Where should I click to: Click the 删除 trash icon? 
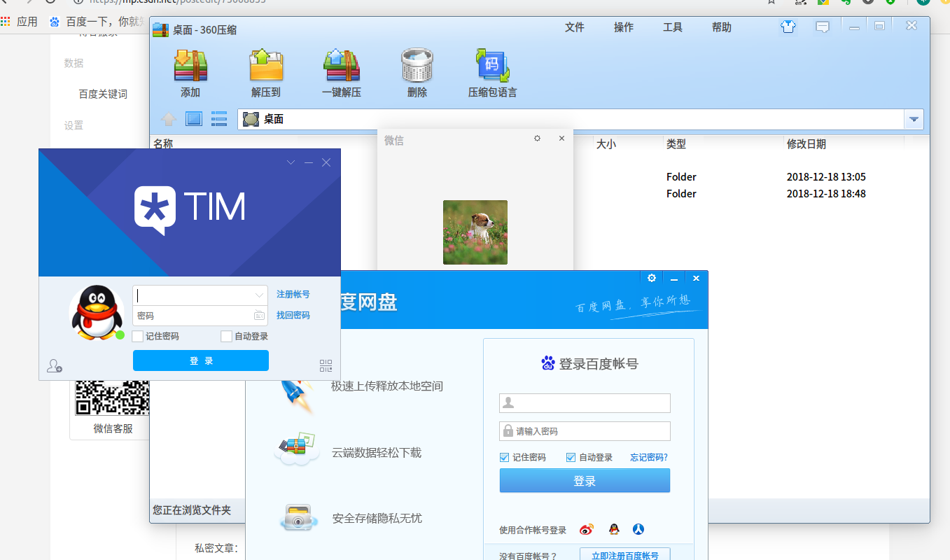pyautogui.click(x=417, y=66)
